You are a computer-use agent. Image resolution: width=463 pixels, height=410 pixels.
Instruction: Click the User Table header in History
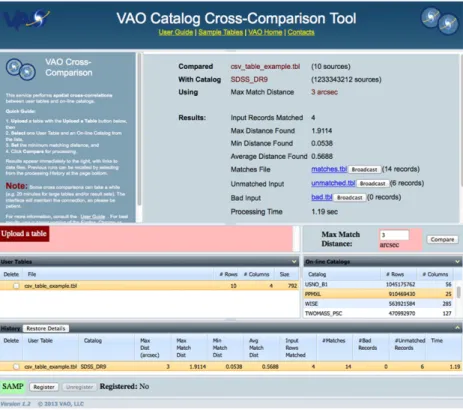click(50, 348)
